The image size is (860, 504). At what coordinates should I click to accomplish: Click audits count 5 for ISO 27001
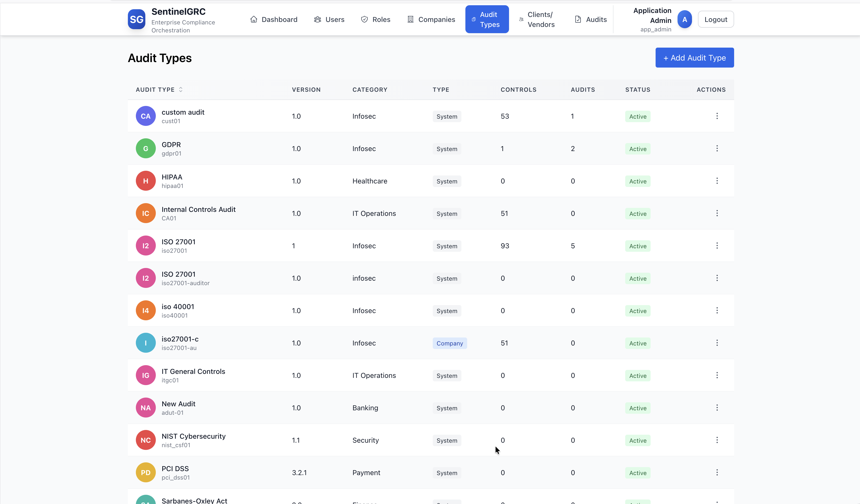tap(573, 246)
